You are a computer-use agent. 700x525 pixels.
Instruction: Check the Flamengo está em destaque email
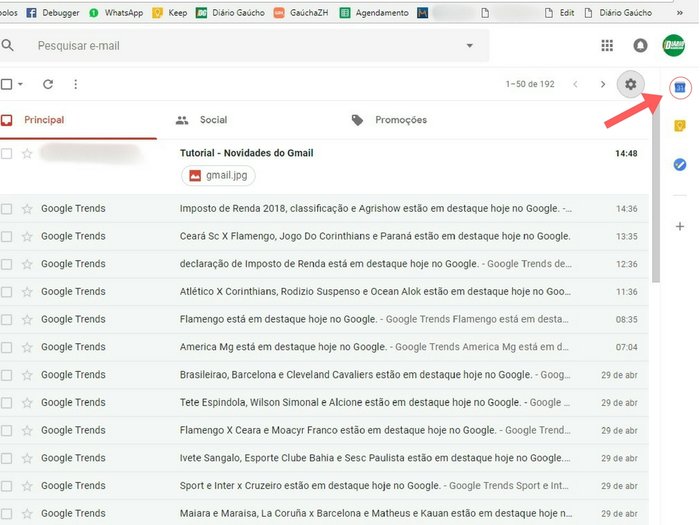pos(6,320)
